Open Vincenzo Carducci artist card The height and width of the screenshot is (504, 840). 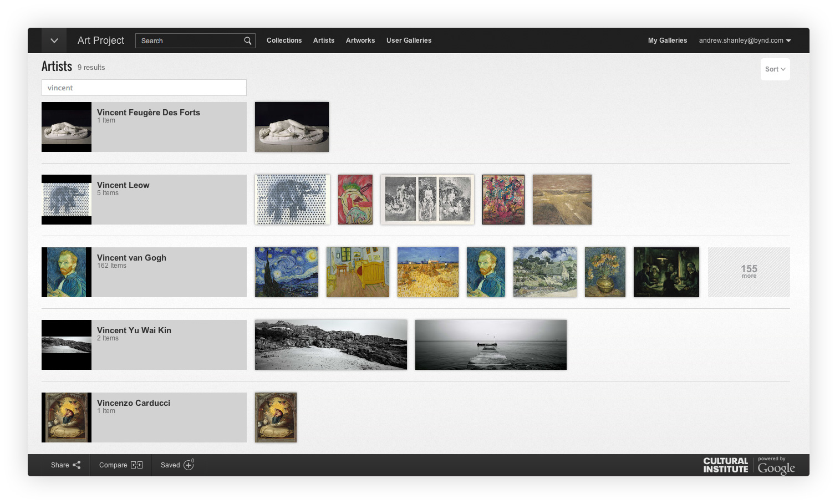click(x=144, y=418)
